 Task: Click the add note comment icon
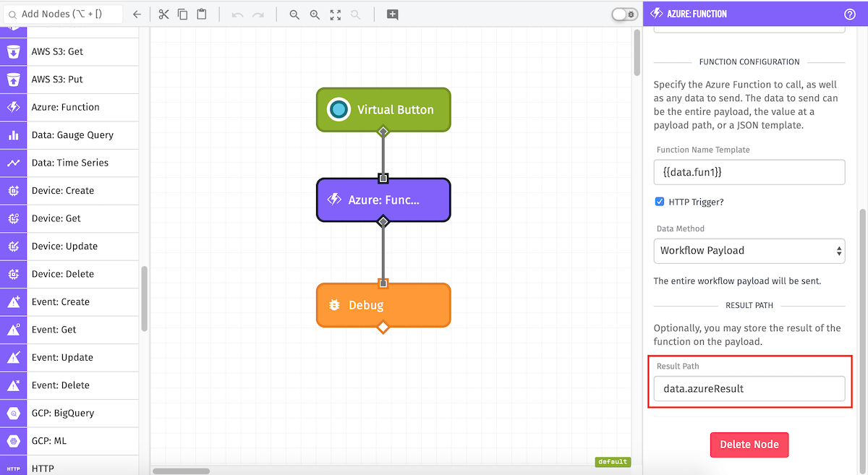coord(392,14)
